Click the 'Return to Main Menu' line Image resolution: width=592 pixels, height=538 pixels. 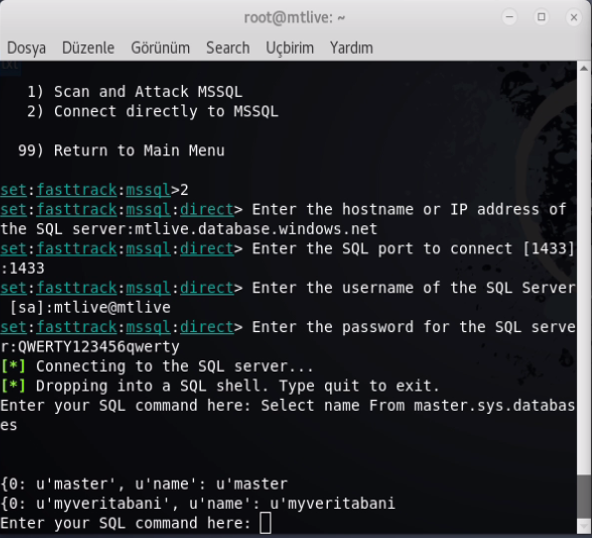click(121, 151)
